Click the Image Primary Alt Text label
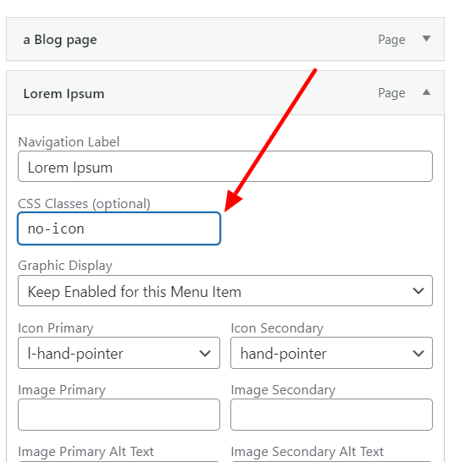Image resolution: width=476 pixels, height=462 pixels. [86, 452]
